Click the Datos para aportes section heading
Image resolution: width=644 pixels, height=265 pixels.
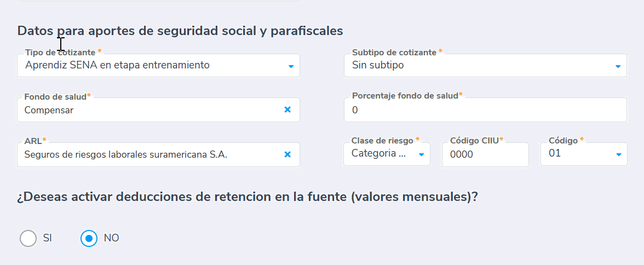[180, 31]
